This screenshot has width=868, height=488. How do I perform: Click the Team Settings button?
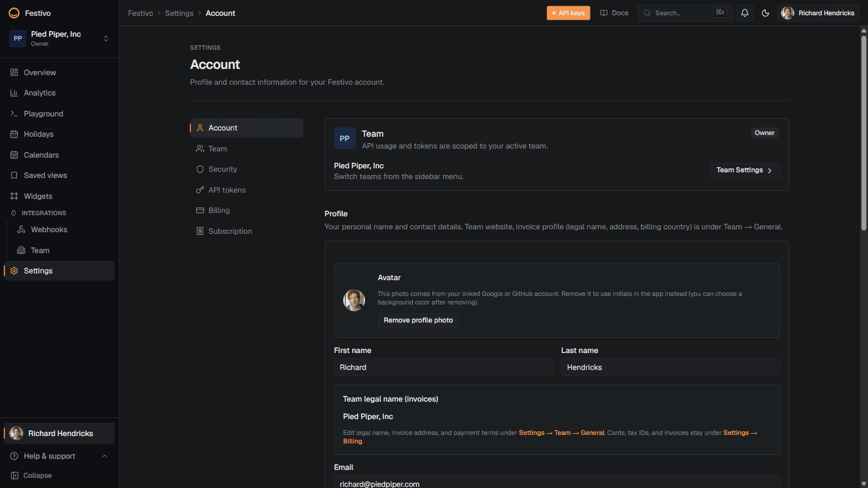click(745, 171)
